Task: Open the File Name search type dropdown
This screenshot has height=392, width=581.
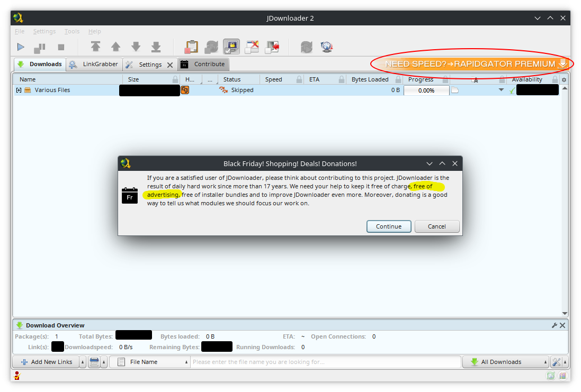Action: tap(152, 362)
